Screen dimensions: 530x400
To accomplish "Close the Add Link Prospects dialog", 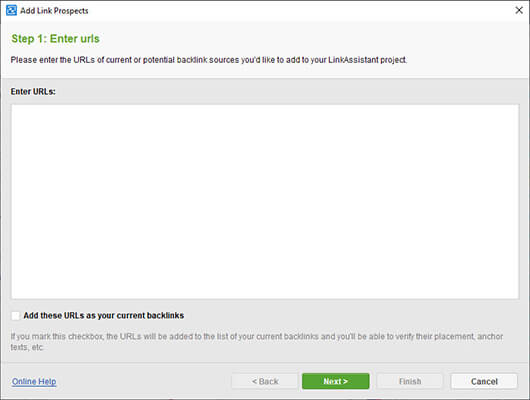I will pyautogui.click(x=519, y=10).
